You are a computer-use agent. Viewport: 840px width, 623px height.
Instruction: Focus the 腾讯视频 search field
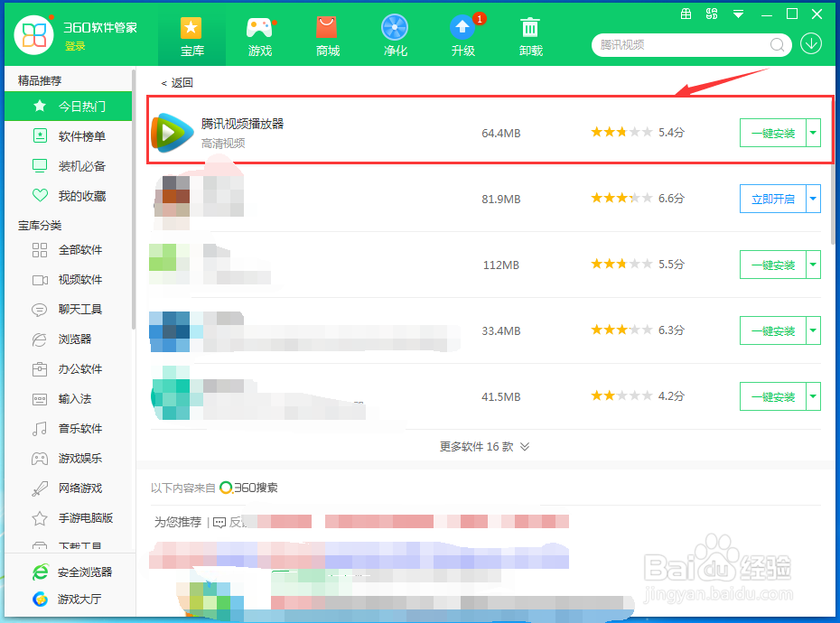[680, 45]
